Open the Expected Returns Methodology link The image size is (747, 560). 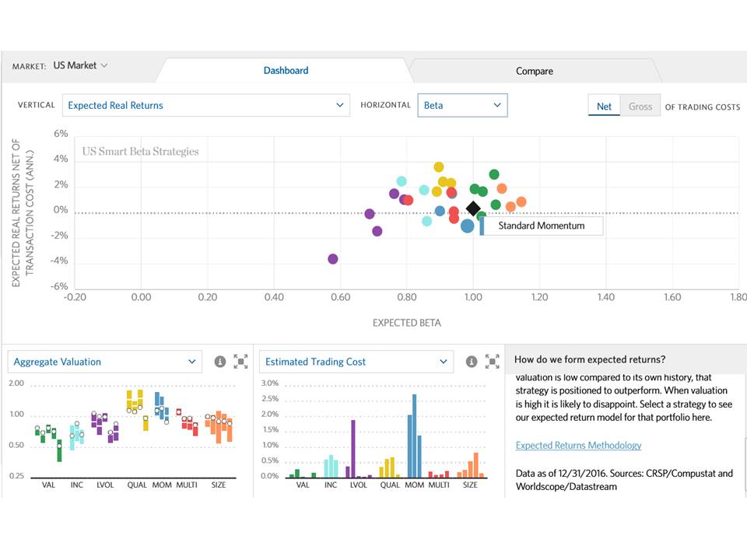coord(578,445)
